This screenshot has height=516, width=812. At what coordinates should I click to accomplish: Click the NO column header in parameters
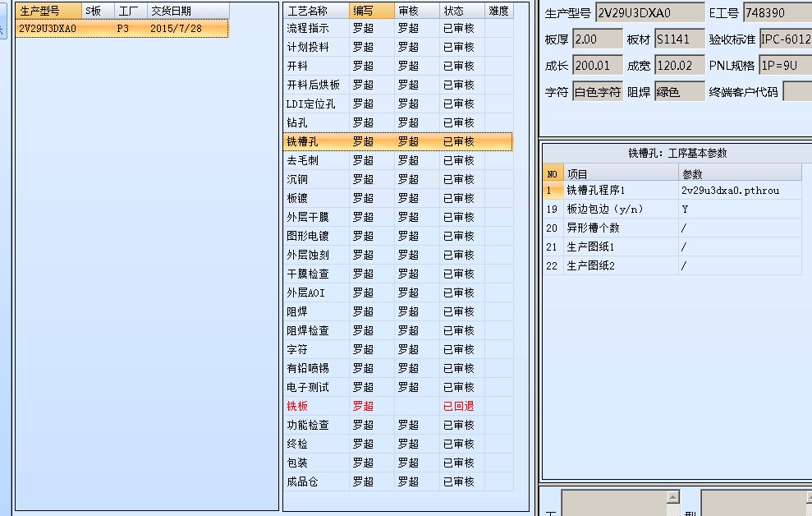pyautogui.click(x=553, y=173)
